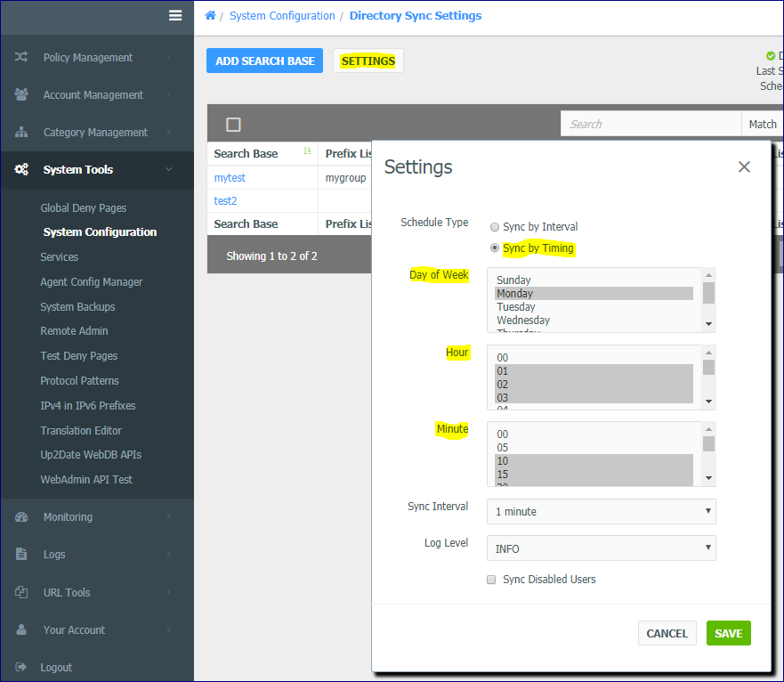Viewport: 784px width, 682px height.
Task: Click the Match button beside Search
Action: point(763,124)
